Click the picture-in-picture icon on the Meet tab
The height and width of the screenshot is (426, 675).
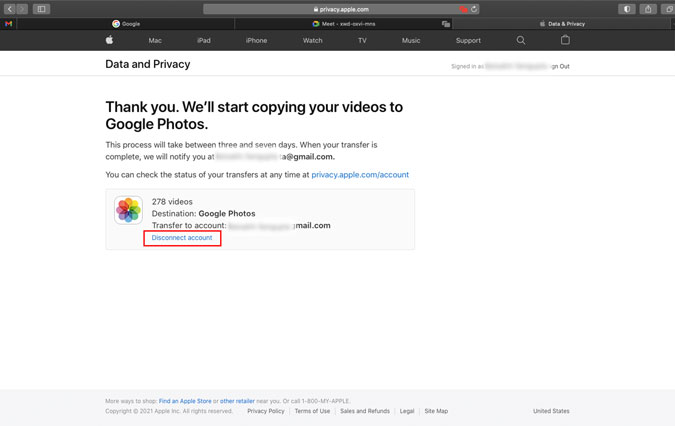446,24
